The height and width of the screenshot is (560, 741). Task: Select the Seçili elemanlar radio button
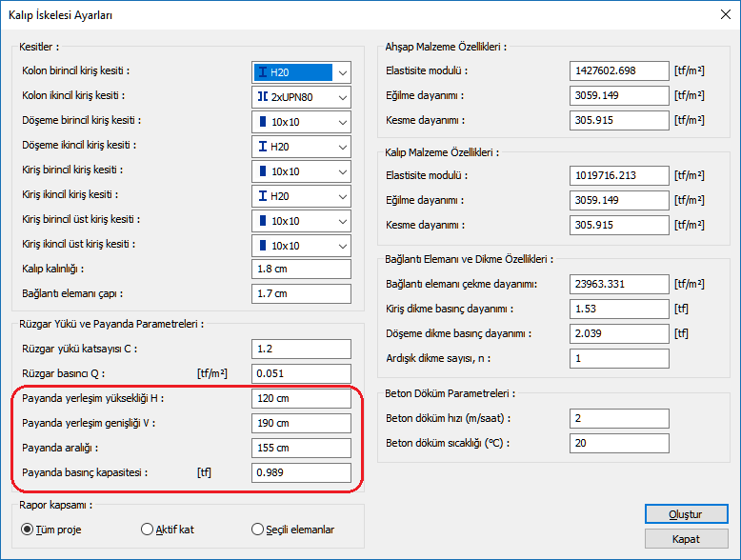tap(258, 530)
